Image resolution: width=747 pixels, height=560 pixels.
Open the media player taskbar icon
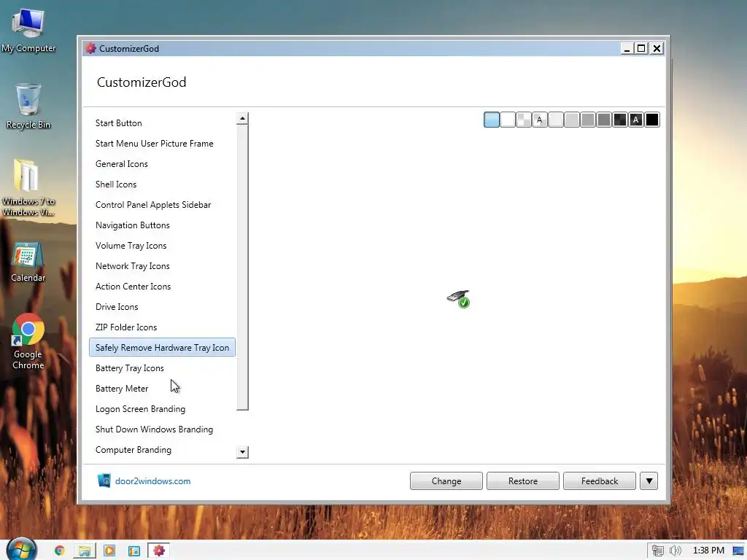(109, 551)
